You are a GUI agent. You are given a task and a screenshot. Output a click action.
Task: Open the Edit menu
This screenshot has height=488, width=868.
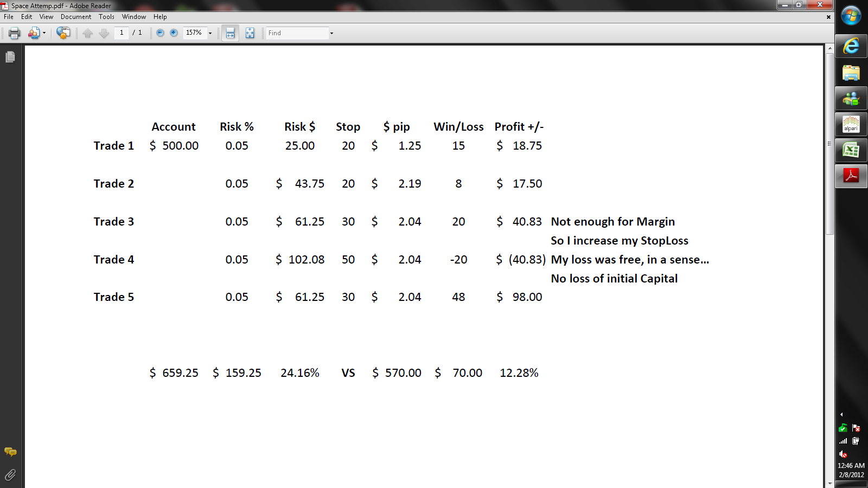27,17
